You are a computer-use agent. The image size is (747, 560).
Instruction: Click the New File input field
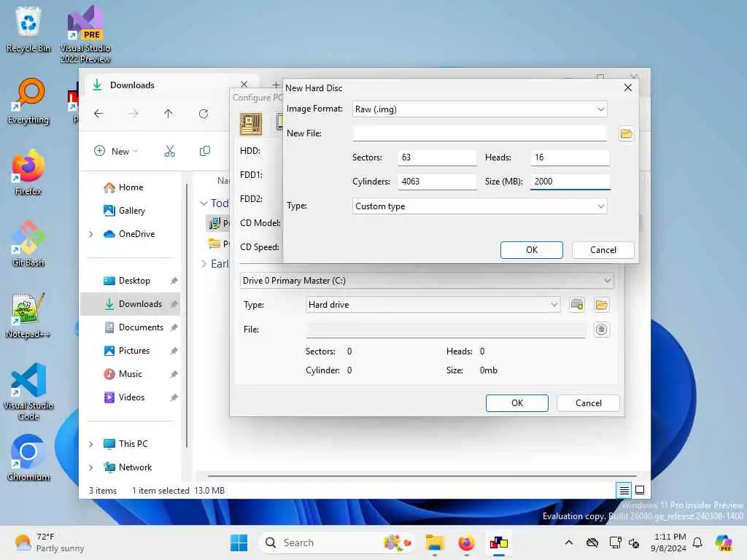480,133
